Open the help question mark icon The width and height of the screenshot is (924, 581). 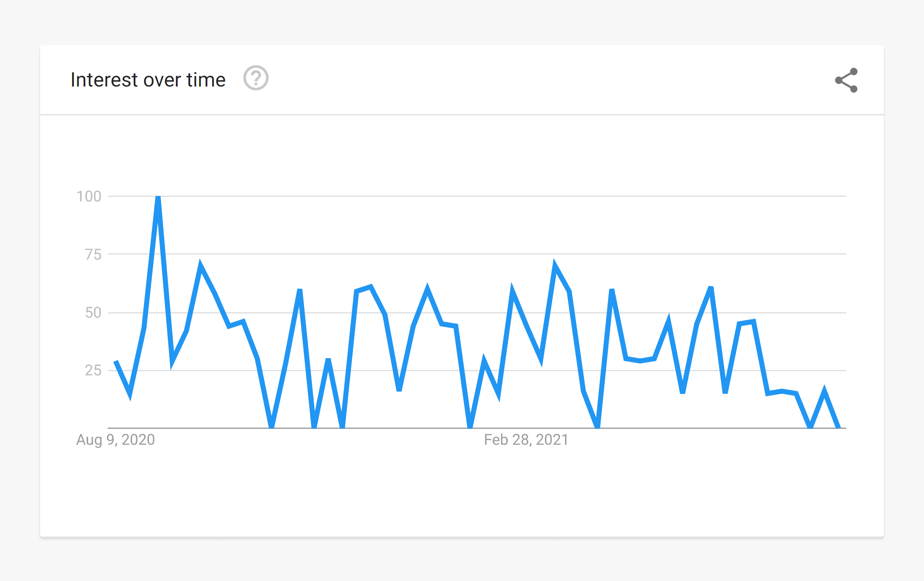pos(256,78)
